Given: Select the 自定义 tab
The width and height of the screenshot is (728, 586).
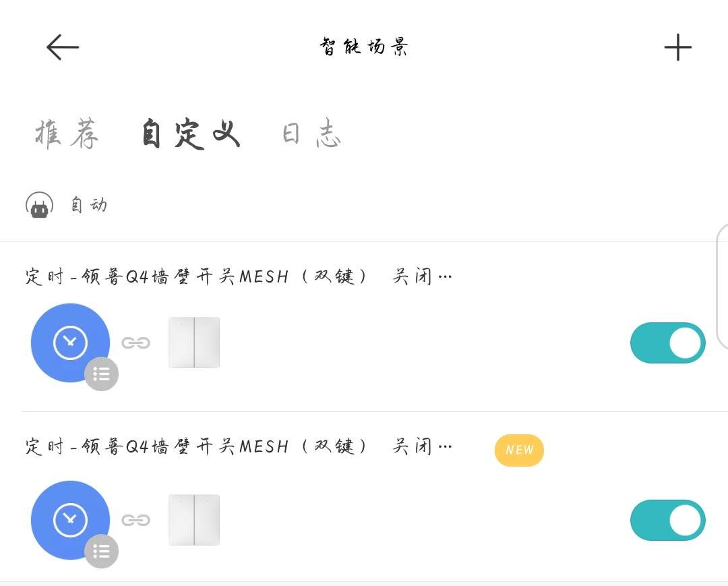Looking at the screenshot, I should pyautogui.click(x=190, y=134).
